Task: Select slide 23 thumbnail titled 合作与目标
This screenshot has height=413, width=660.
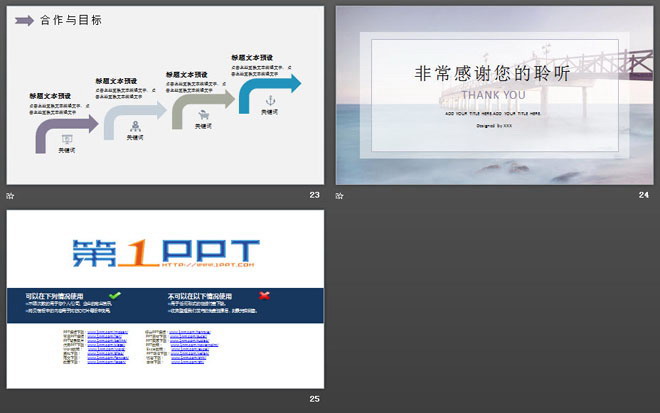Action: pyautogui.click(x=165, y=95)
